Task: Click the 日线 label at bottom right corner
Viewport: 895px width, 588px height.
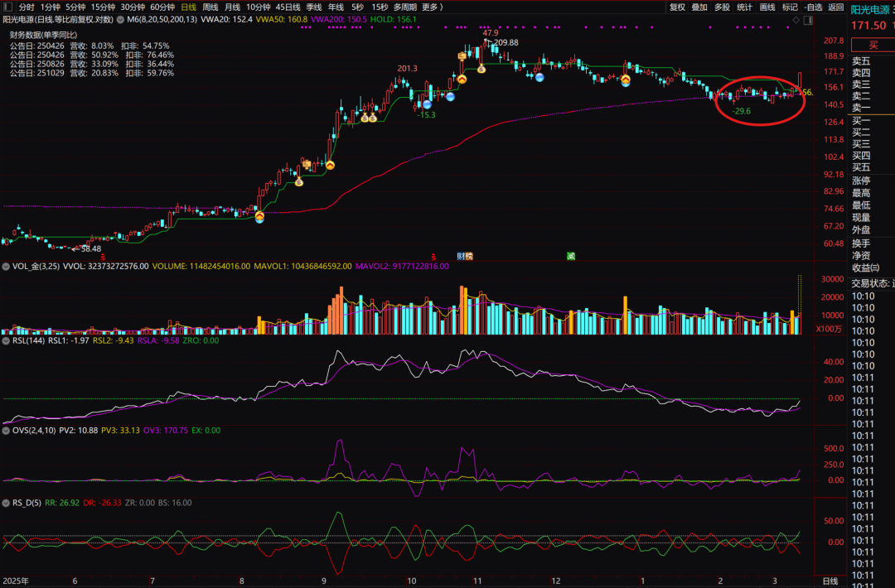Action: point(830,581)
